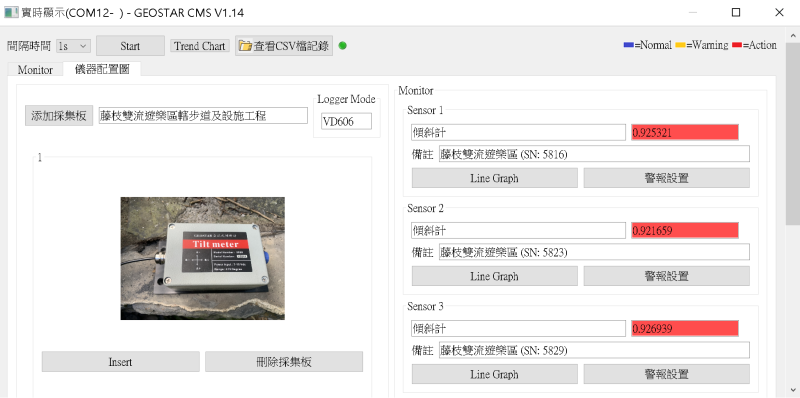Screen dimensions: 800x398
Task: Click the Sensor 3 name field 傾斜計
Action: pos(518,329)
